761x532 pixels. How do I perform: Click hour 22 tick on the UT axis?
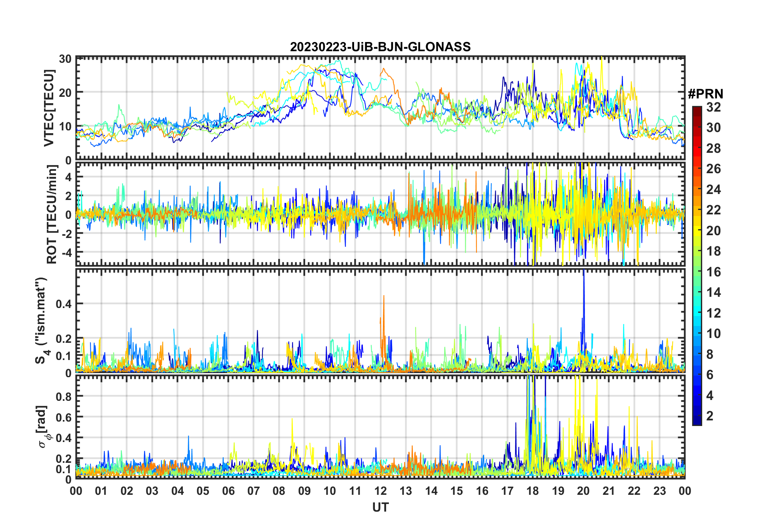(x=634, y=491)
